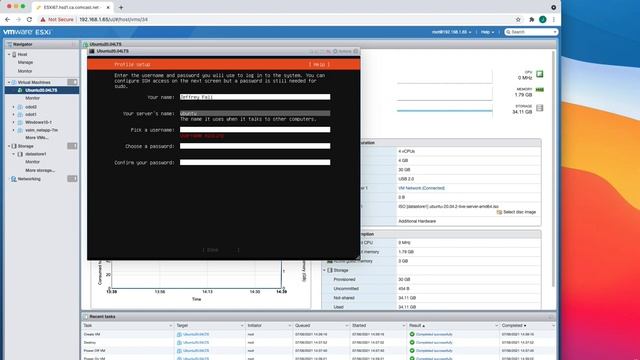Select Virtual Machines in Navigator
Viewport: 640px width, 360px height.
[34, 82]
